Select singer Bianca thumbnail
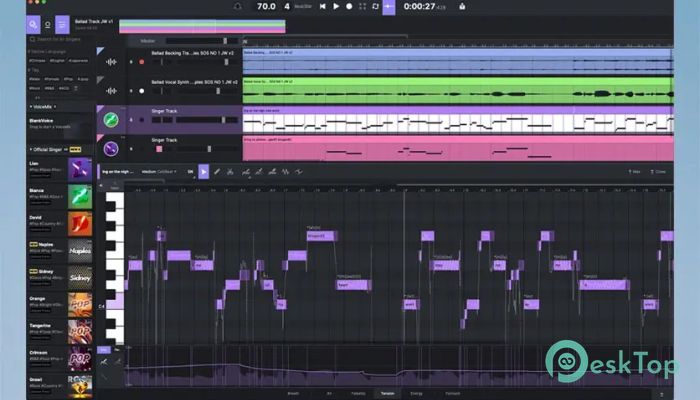Image resolution: width=700 pixels, height=400 pixels. (x=80, y=197)
